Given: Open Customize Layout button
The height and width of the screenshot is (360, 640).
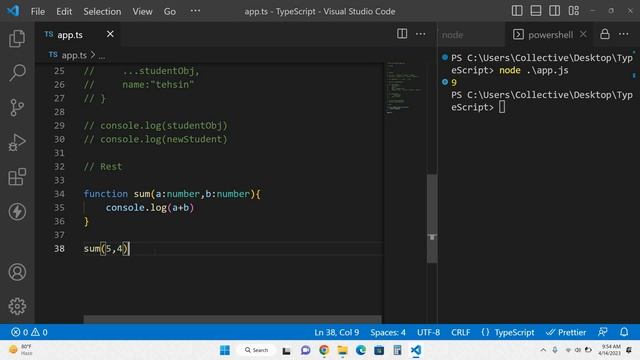Looking at the screenshot, I should (573, 11).
